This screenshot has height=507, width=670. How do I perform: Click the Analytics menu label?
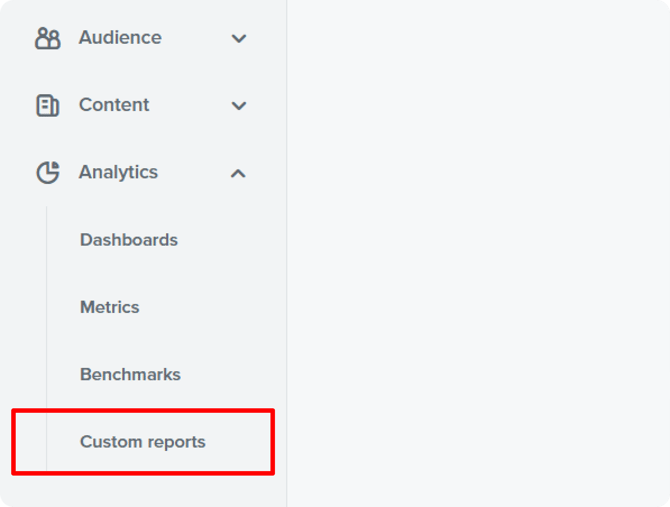[118, 172]
